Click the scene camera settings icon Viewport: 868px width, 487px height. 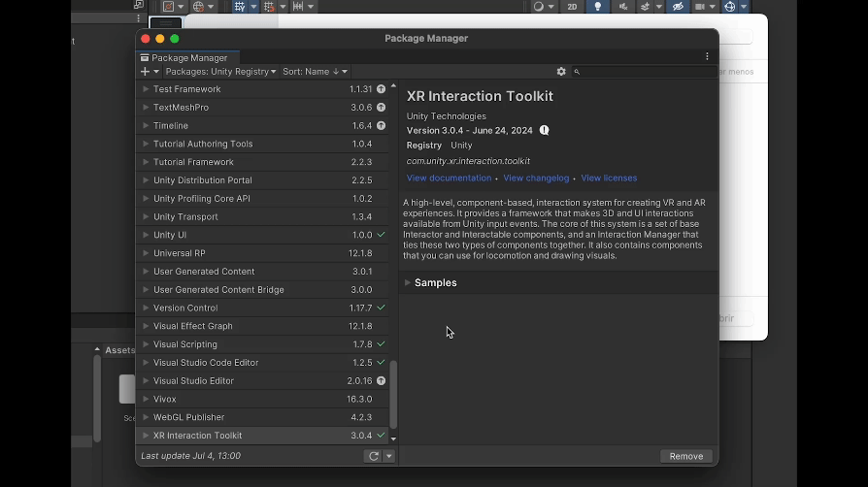click(x=700, y=7)
